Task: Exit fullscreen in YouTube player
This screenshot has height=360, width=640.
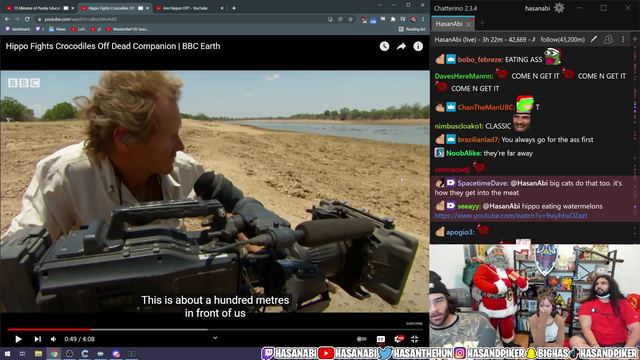Action: pyautogui.click(x=415, y=339)
